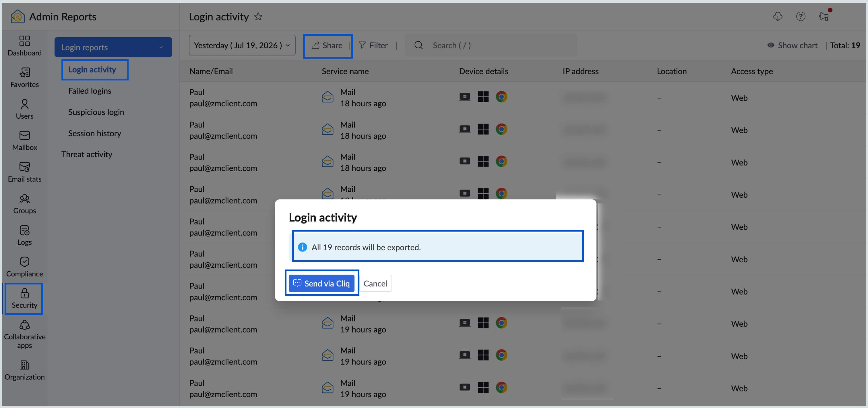Expand the Yesterday date range dropdown
This screenshot has height=408, width=868.
242,45
